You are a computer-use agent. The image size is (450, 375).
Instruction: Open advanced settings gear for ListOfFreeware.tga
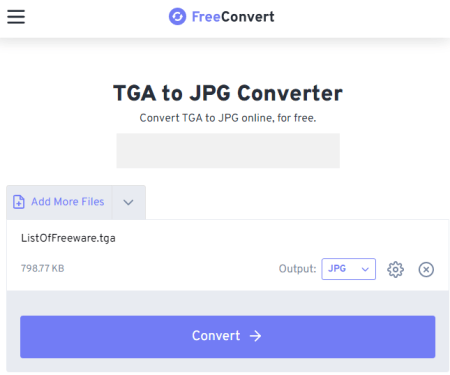395,269
